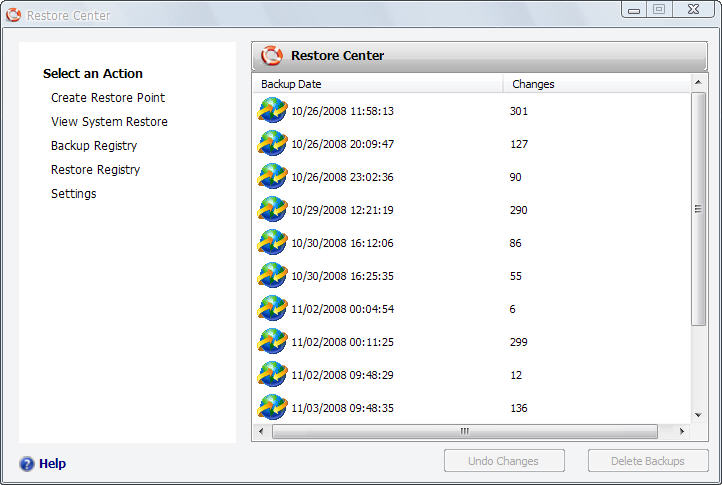Screen dimensions: 722x485
Task: Click the Delete Backups button
Action: [x=648, y=461]
